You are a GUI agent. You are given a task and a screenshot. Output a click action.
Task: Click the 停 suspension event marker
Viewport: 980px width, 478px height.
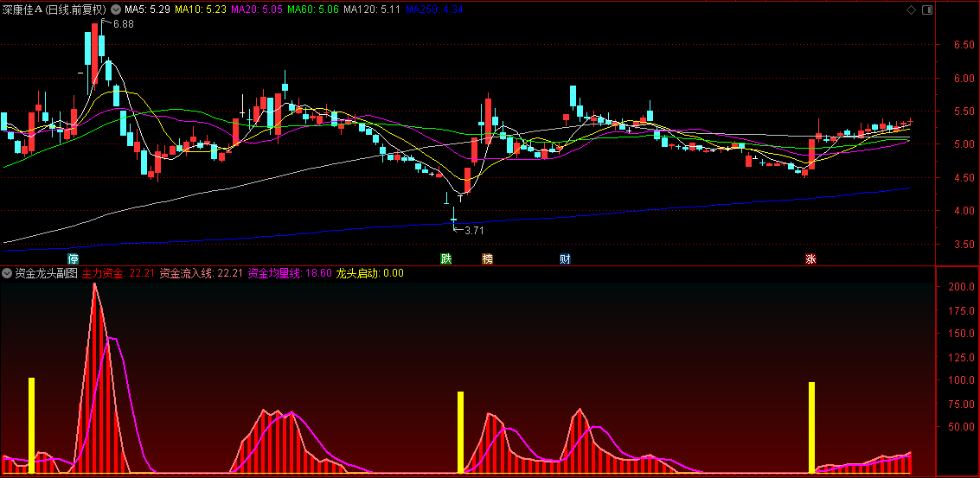coord(74,258)
